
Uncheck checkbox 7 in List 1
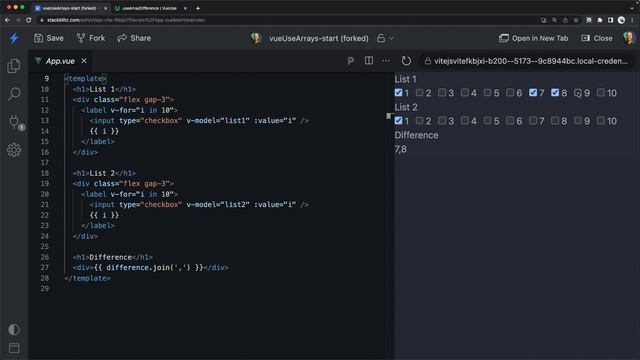(533, 93)
